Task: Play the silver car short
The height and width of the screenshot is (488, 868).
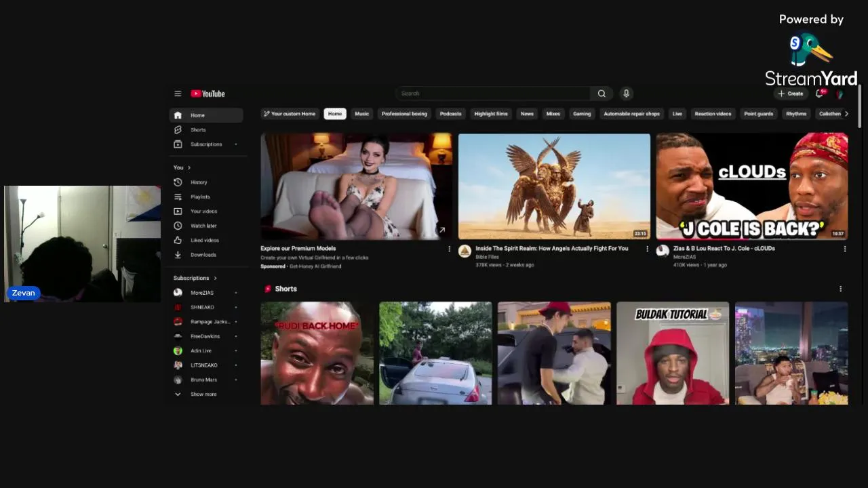Action: coord(435,353)
